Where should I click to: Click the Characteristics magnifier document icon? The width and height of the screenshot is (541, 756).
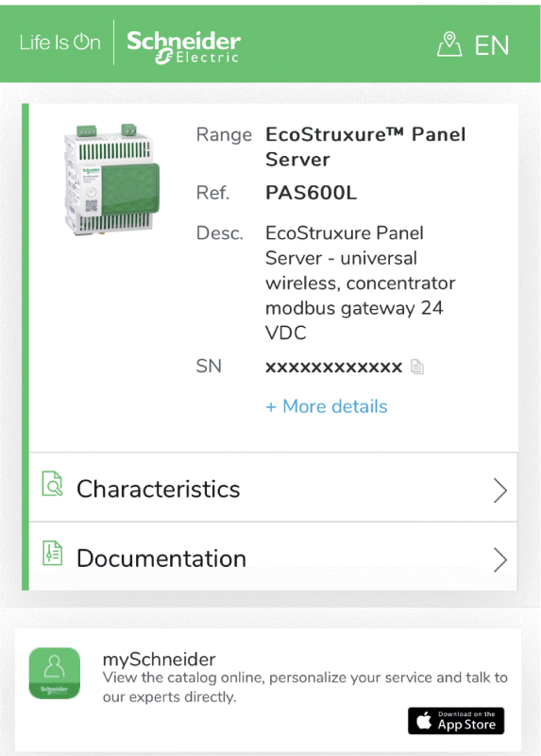point(52,484)
